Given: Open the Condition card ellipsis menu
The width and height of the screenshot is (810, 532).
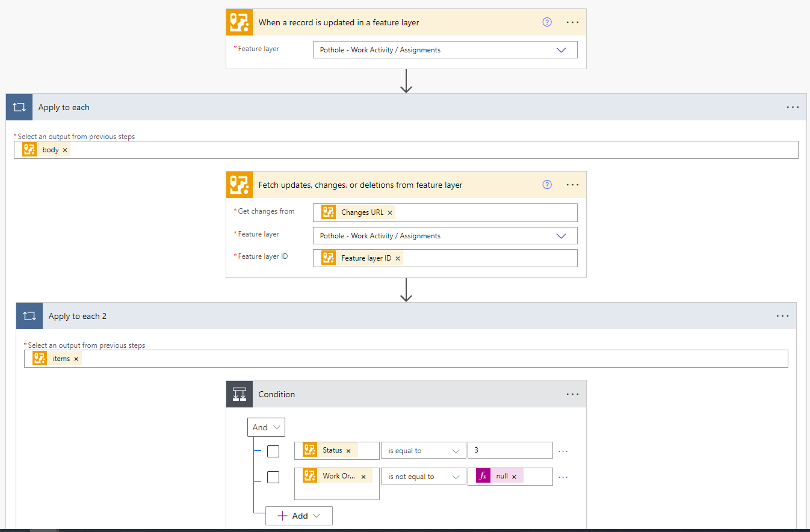Looking at the screenshot, I should [x=572, y=394].
